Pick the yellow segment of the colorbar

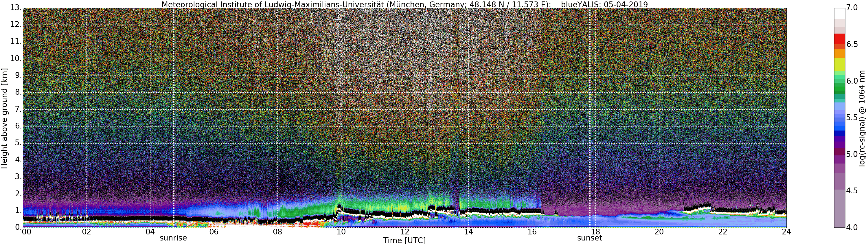coord(839,64)
